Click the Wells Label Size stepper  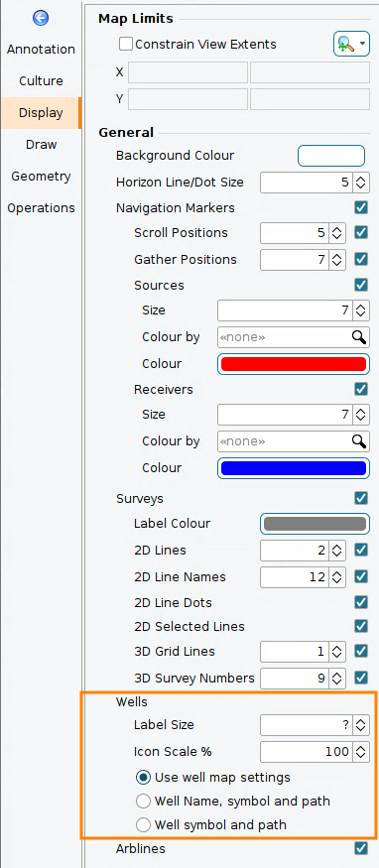361,724
